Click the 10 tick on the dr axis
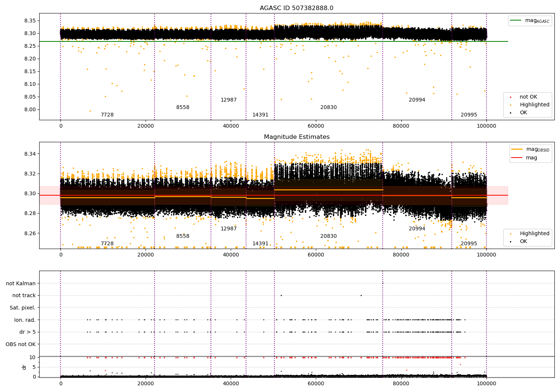The height and width of the screenshot is (392, 560). [32, 358]
